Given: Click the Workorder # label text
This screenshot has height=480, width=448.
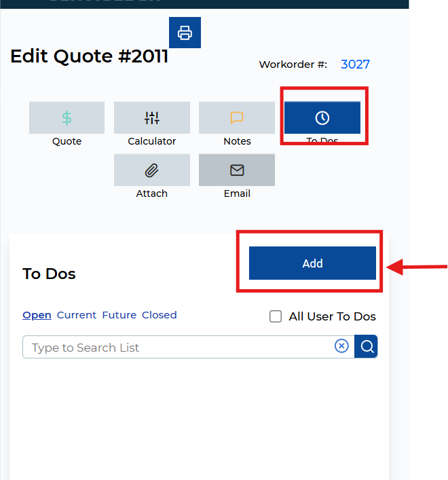Looking at the screenshot, I should pos(293,65).
